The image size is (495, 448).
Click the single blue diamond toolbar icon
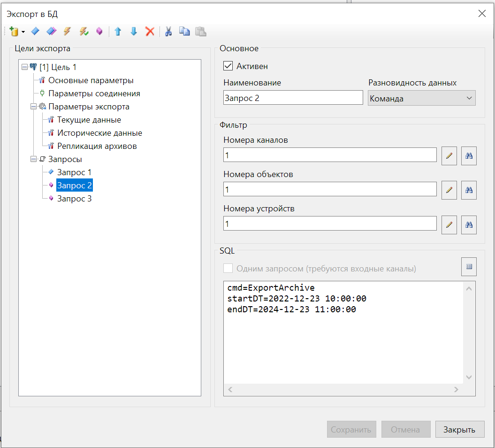tap(35, 31)
